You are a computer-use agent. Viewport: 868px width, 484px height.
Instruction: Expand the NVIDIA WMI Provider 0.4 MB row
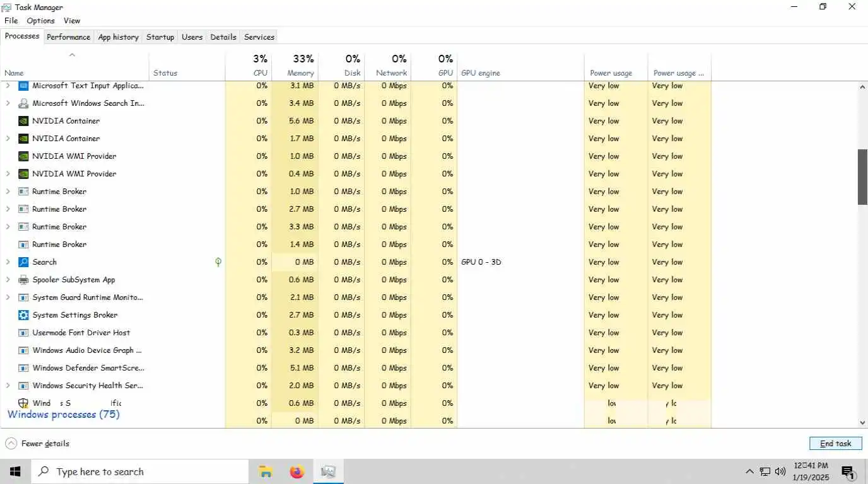8,174
